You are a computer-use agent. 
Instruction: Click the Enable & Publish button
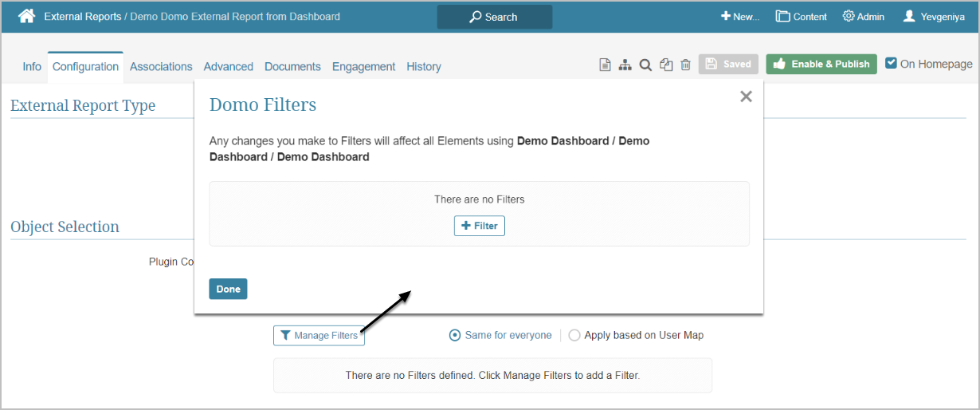click(821, 65)
